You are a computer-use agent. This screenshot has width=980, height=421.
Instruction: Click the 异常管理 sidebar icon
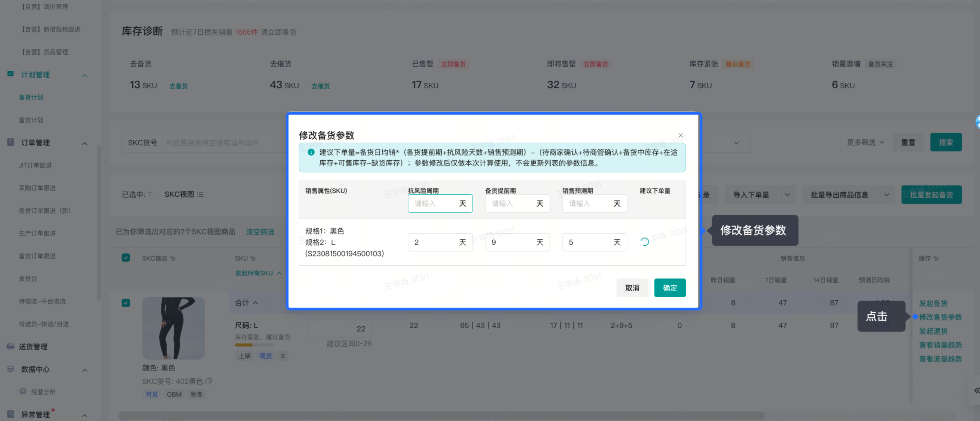[x=10, y=414]
